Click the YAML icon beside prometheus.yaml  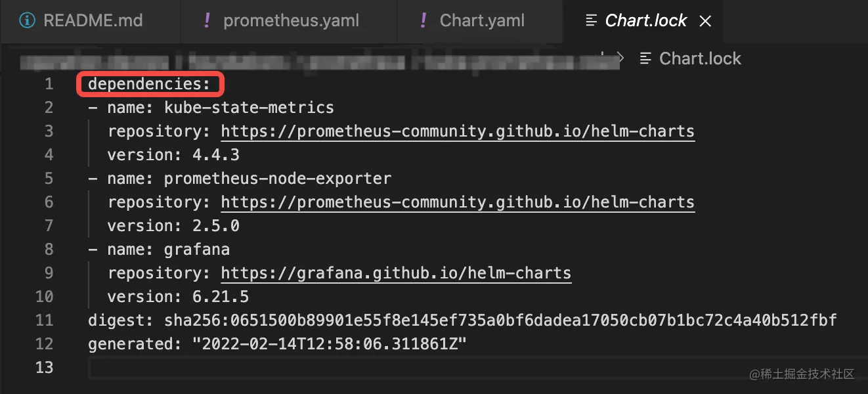(207, 21)
